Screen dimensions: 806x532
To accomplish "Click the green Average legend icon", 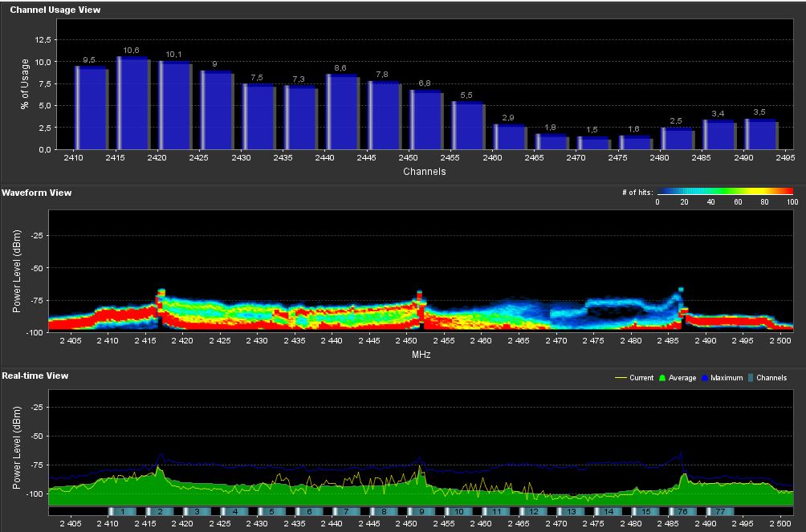I will point(661,378).
